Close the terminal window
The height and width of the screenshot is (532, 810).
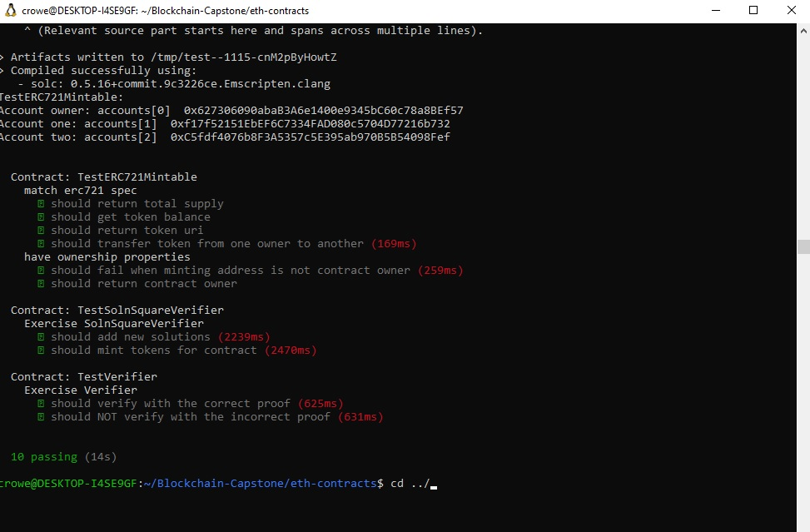(791, 10)
